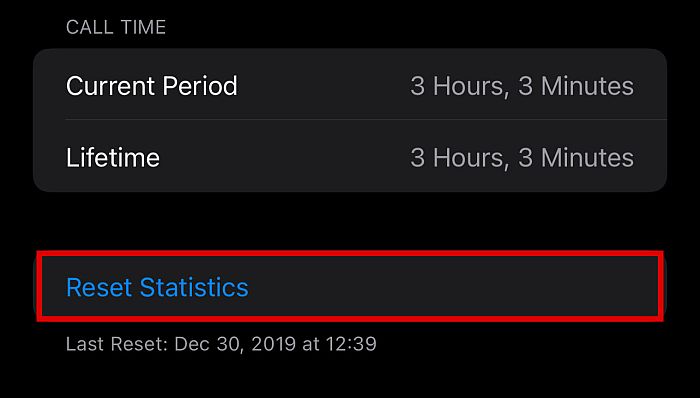
Task: Click the "Current Period" label text
Action: point(152,86)
